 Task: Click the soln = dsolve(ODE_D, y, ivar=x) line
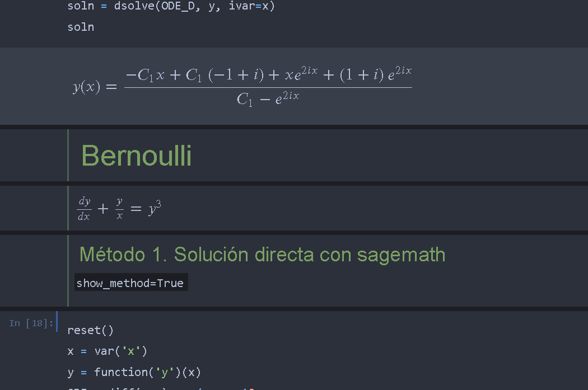tap(171, 6)
